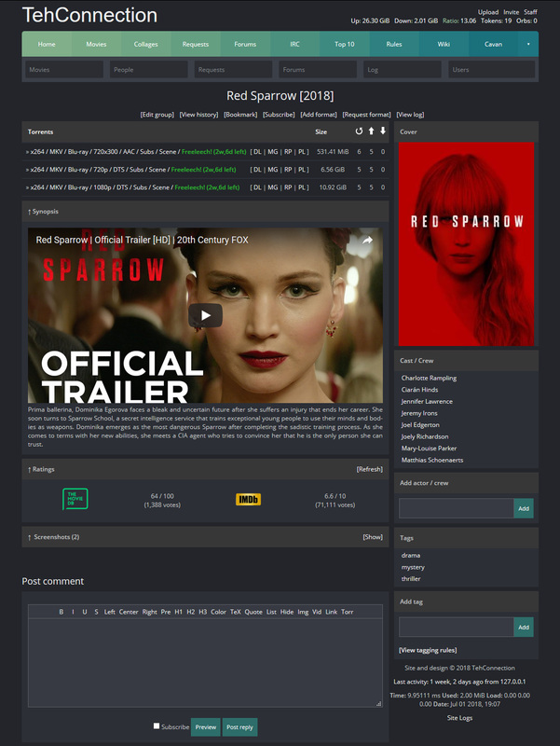The width and height of the screenshot is (560, 746).
Task: Select the drama tag
Action: click(x=411, y=555)
